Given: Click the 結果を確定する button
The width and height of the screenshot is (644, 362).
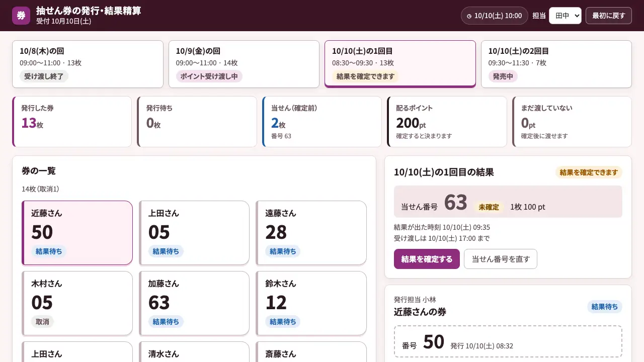Looking at the screenshot, I should (x=427, y=259).
